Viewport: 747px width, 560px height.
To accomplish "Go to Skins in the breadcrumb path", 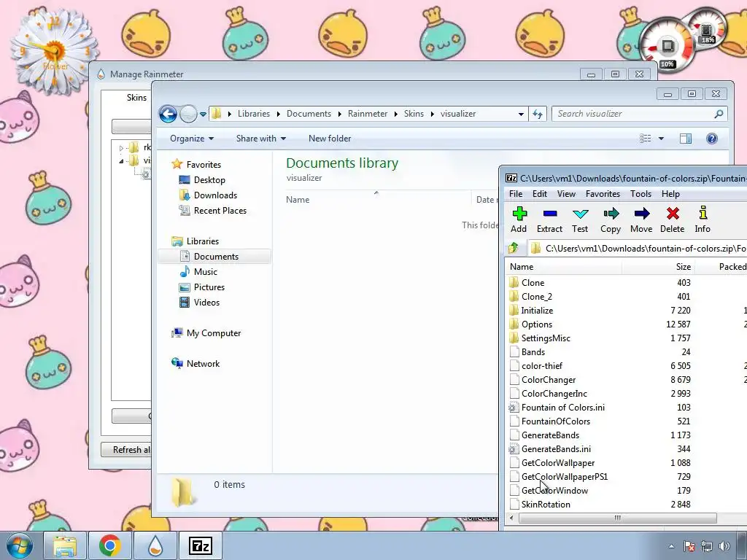I will (414, 114).
